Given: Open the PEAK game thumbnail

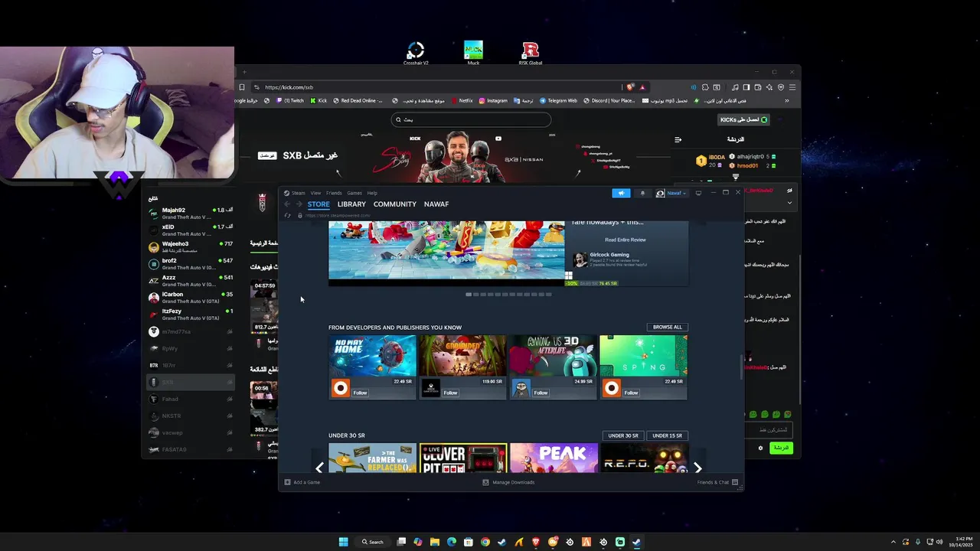Looking at the screenshot, I should (554, 458).
